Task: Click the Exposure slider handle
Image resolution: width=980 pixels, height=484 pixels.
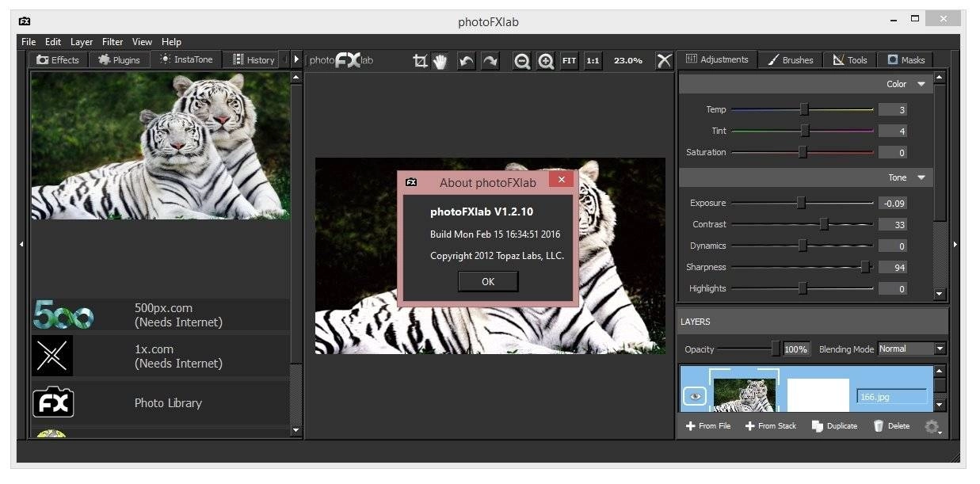Action: tap(801, 203)
